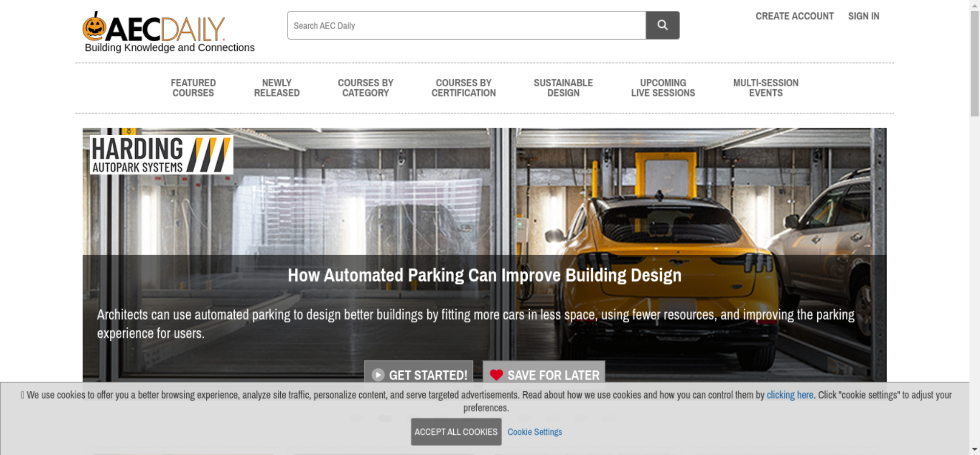Image resolution: width=980 pixels, height=455 pixels.
Task: Click the red heart Save for Later
Action: click(x=543, y=375)
